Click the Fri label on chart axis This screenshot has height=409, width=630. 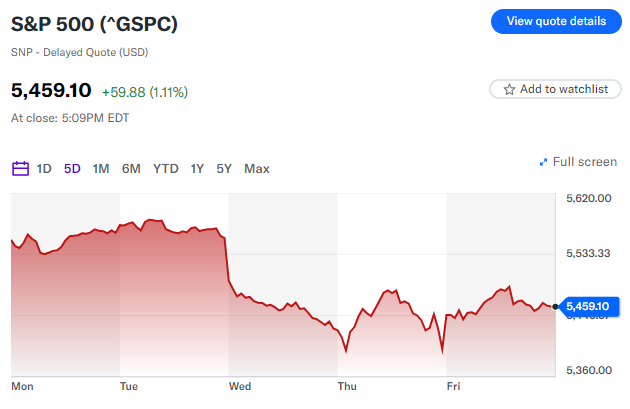pyautogui.click(x=453, y=385)
